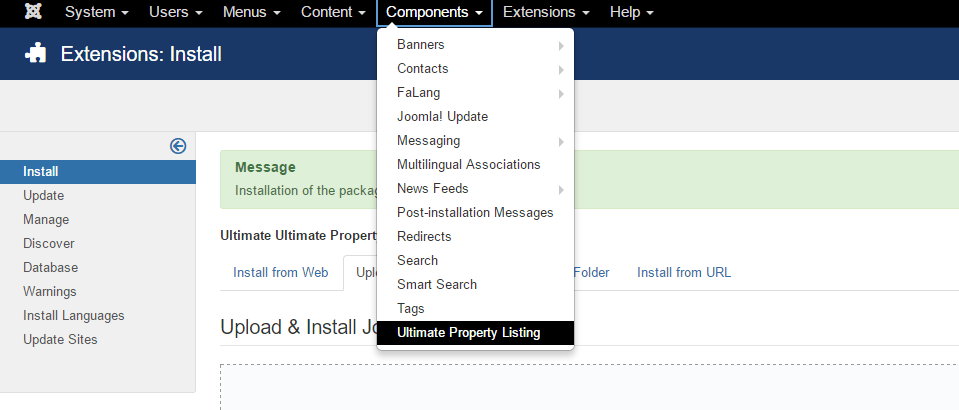
Task: Open the Extensions top menu
Action: pos(546,12)
